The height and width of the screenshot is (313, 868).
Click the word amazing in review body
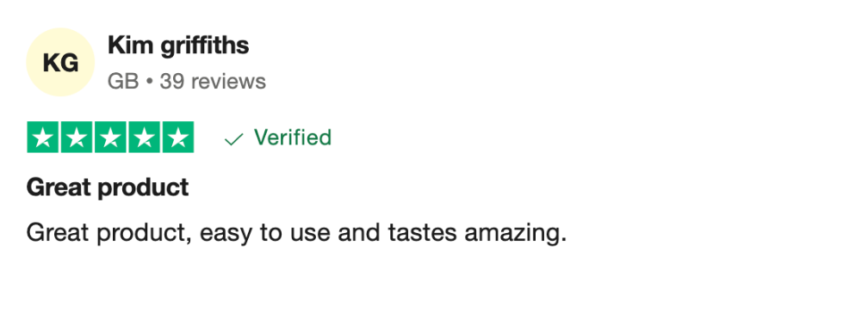[515, 235]
